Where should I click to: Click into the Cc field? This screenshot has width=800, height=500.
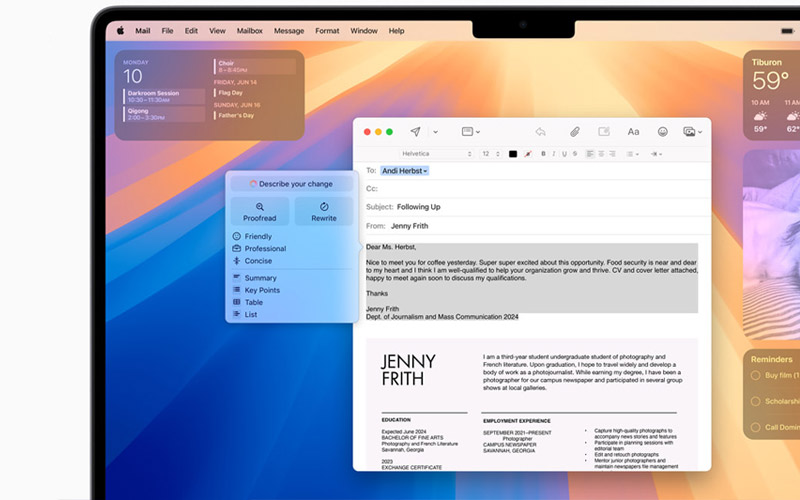click(x=538, y=189)
